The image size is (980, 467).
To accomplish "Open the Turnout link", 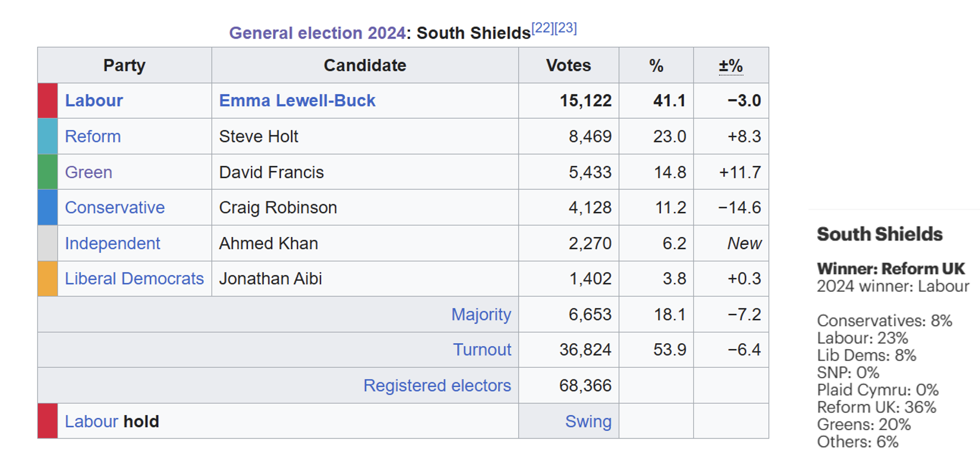I will click(x=482, y=350).
